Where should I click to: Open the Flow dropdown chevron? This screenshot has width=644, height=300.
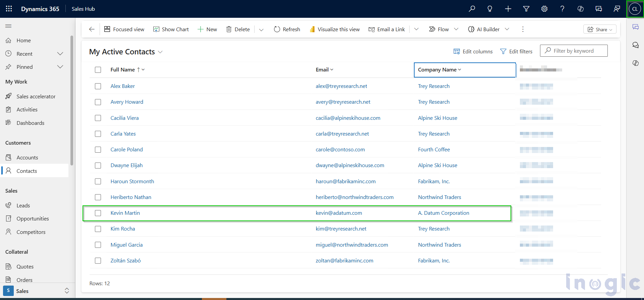[x=456, y=29]
